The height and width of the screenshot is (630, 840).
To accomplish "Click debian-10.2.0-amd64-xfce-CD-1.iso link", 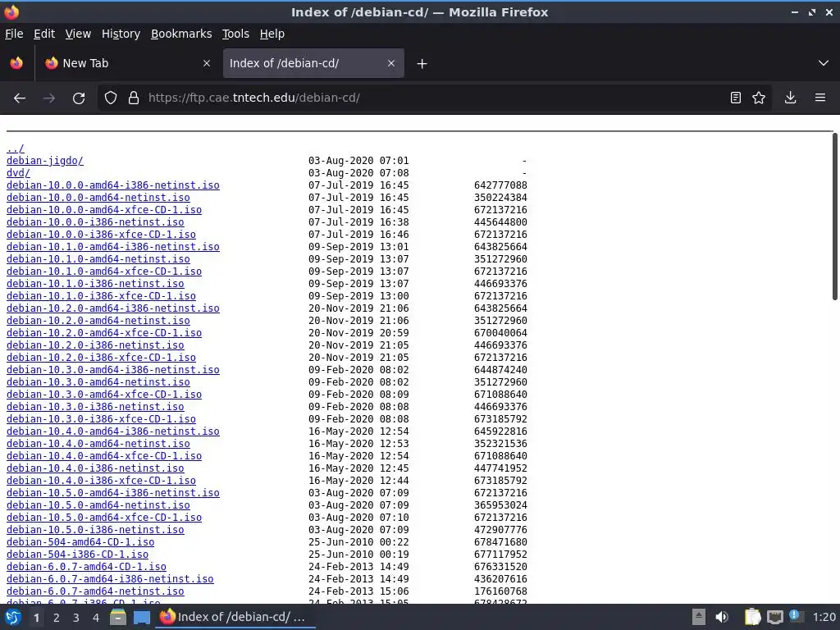I will tap(104, 333).
